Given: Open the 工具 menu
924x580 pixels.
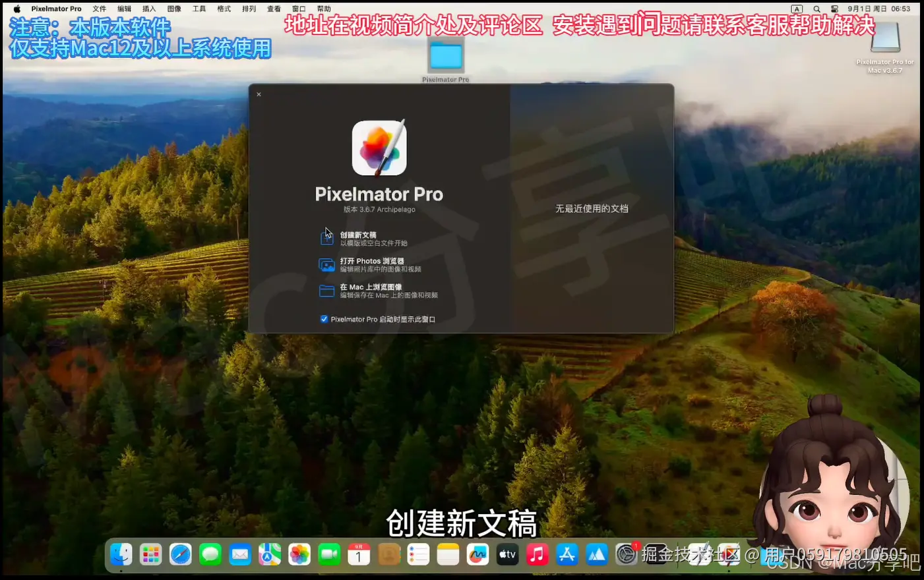Looking at the screenshot, I should point(199,9).
